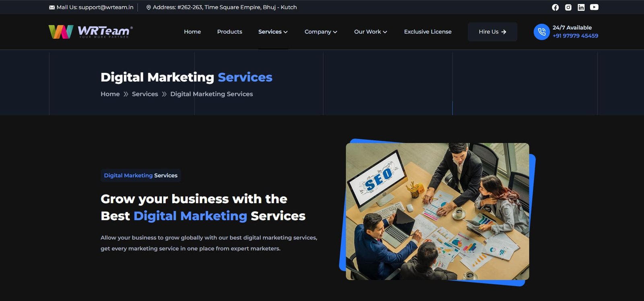Screen dimensions: 644x301
Task: Expand the Company dropdown menu
Action: [321, 32]
